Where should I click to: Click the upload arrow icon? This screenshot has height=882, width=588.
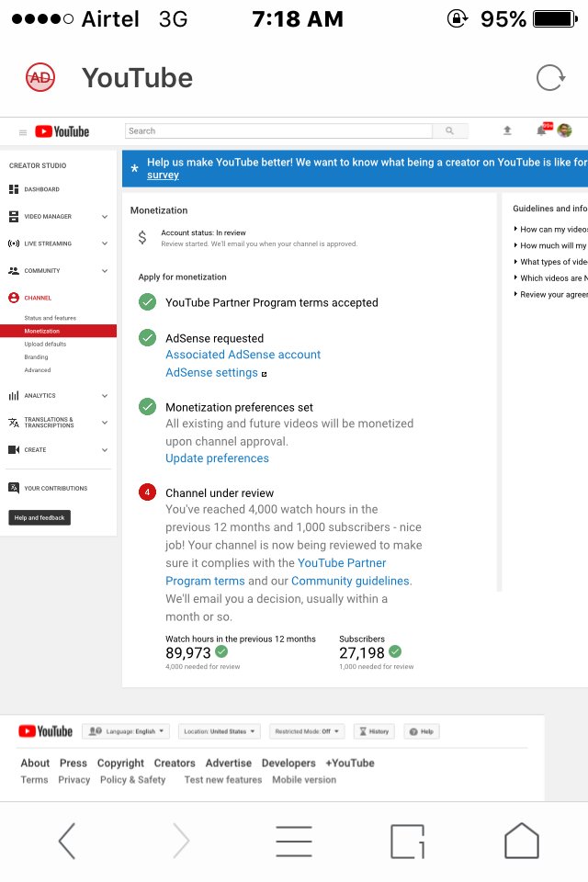(x=507, y=130)
